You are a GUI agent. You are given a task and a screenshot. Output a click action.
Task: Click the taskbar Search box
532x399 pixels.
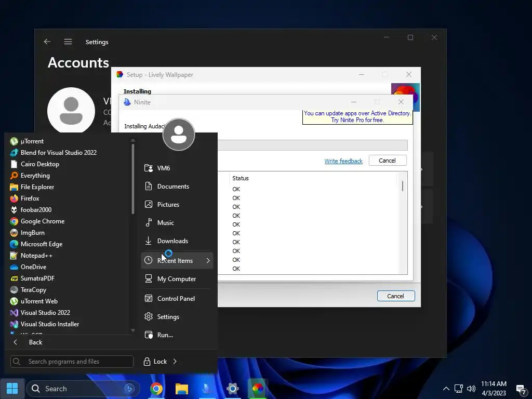83,389
